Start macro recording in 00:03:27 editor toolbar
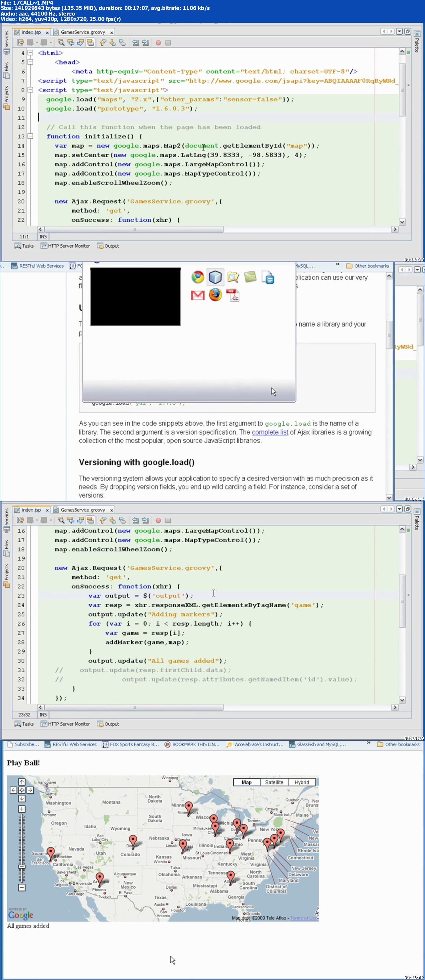The height and width of the screenshot is (980, 425). click(158, 42)
